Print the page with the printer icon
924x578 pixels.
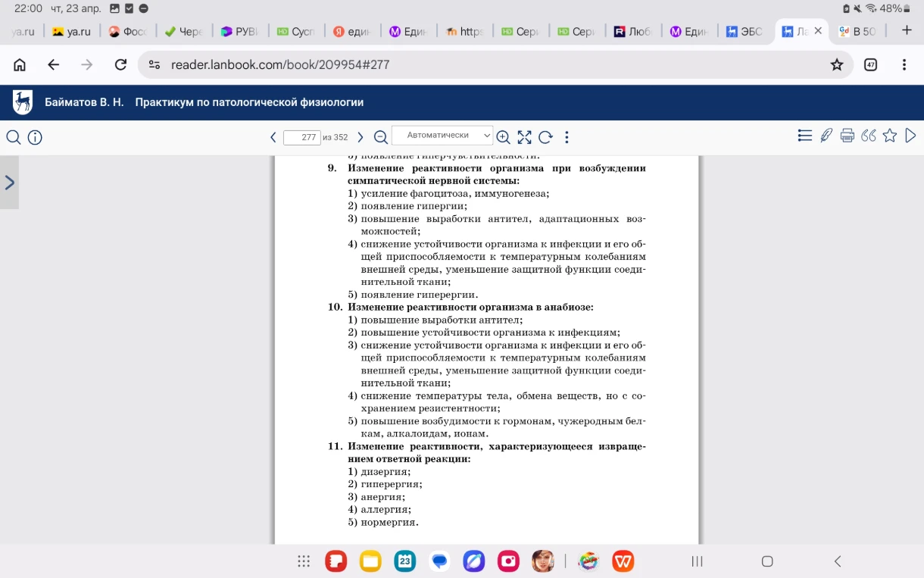click(x=848, y=136)
